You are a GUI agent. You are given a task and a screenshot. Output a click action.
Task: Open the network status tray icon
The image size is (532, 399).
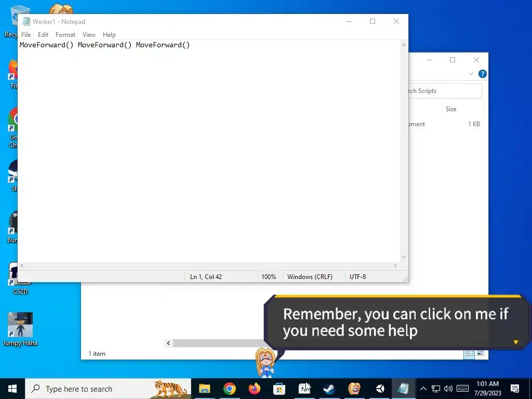(436, 389)
